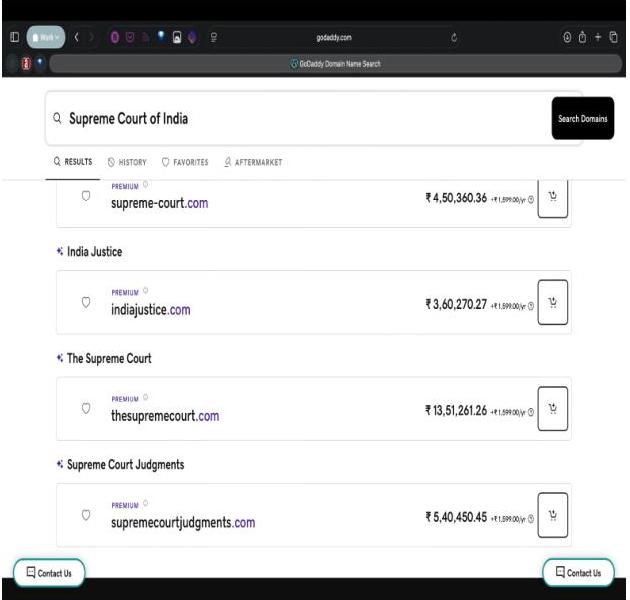Add indiajustice.com to cart
This screenshot has height=600, width=630.
553,302
